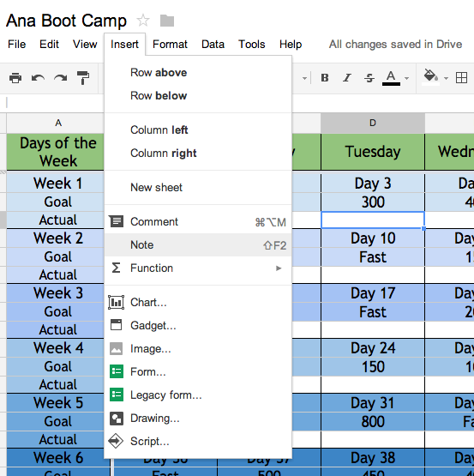Choose Note from Insert menu

coord(198,245)
